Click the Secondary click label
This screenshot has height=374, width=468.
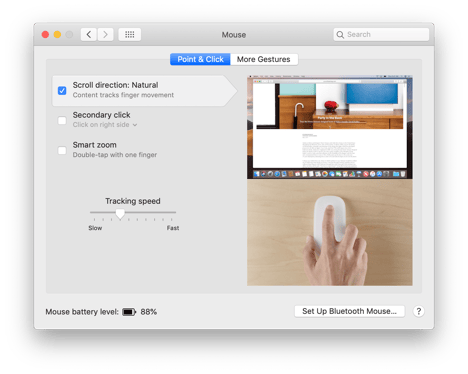click(x=101, y=115)
